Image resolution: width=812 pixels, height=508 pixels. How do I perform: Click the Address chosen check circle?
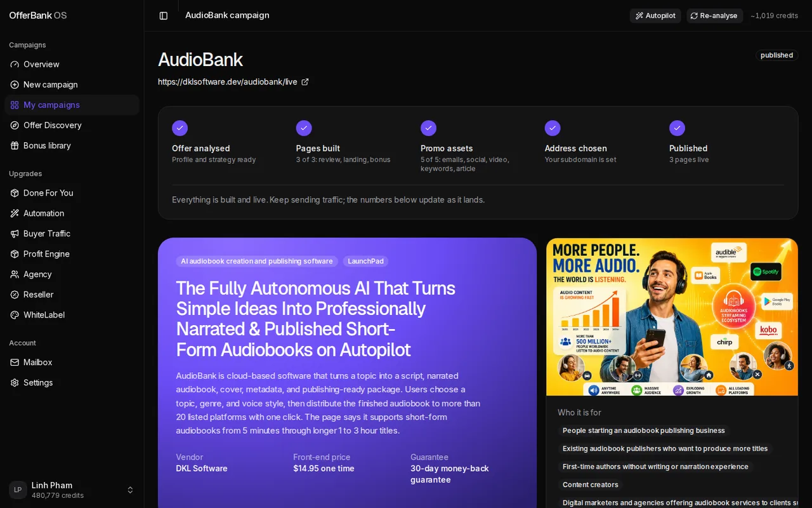[553, 128]
